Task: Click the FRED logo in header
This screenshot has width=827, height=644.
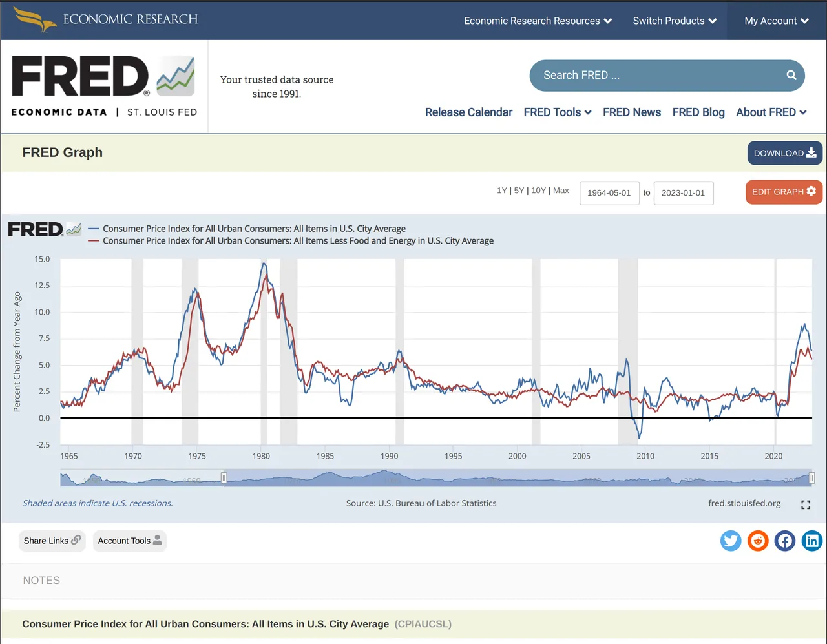Action: pyautogui.click(x=103, y=86)
